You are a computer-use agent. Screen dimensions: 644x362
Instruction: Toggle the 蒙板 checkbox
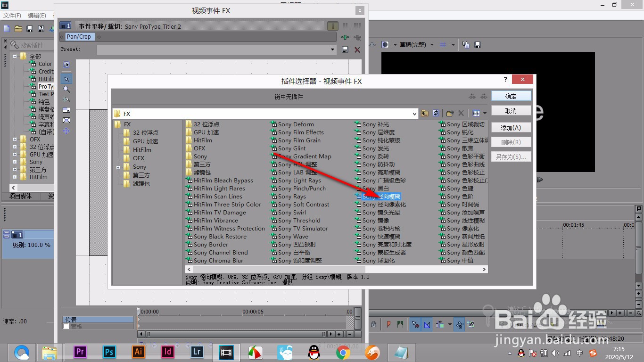pyautogui.click(x=66, y=326)
